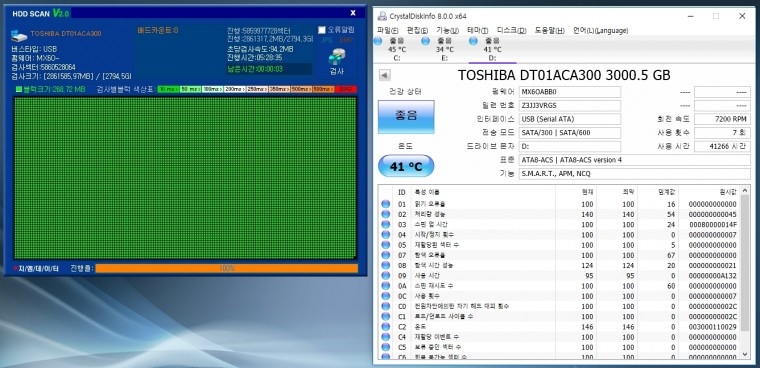
Task: Select the red BAD legend swatch
Action: [346, 89]
